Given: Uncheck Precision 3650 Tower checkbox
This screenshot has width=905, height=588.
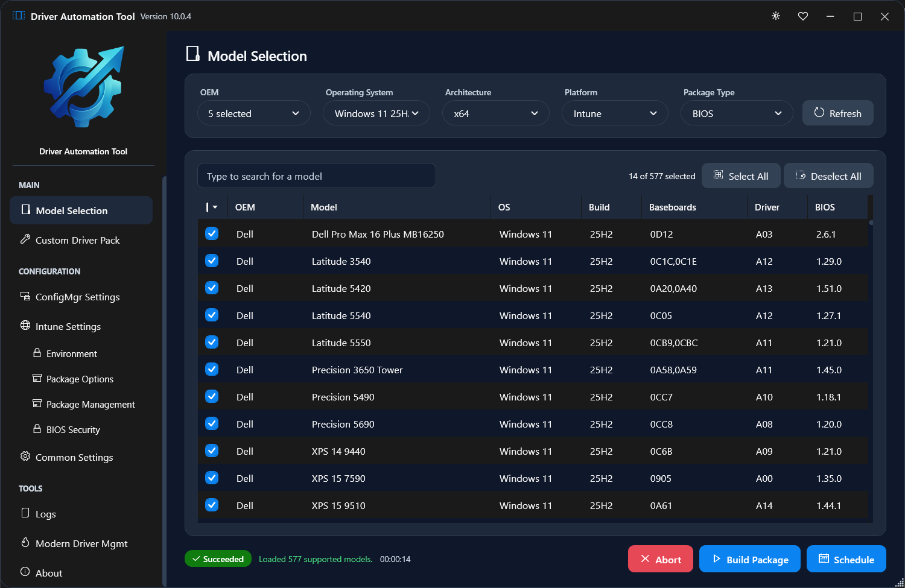Looking at the screenshot, I should tap(212, 369).
